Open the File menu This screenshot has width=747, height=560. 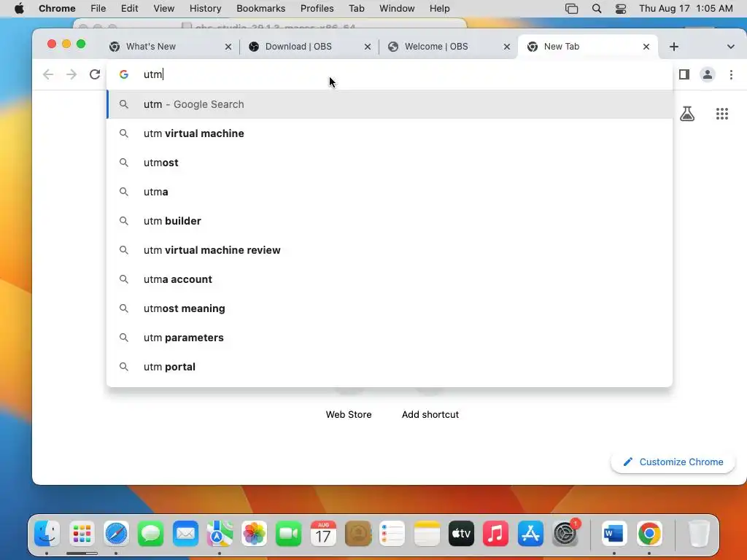point(98,9)
